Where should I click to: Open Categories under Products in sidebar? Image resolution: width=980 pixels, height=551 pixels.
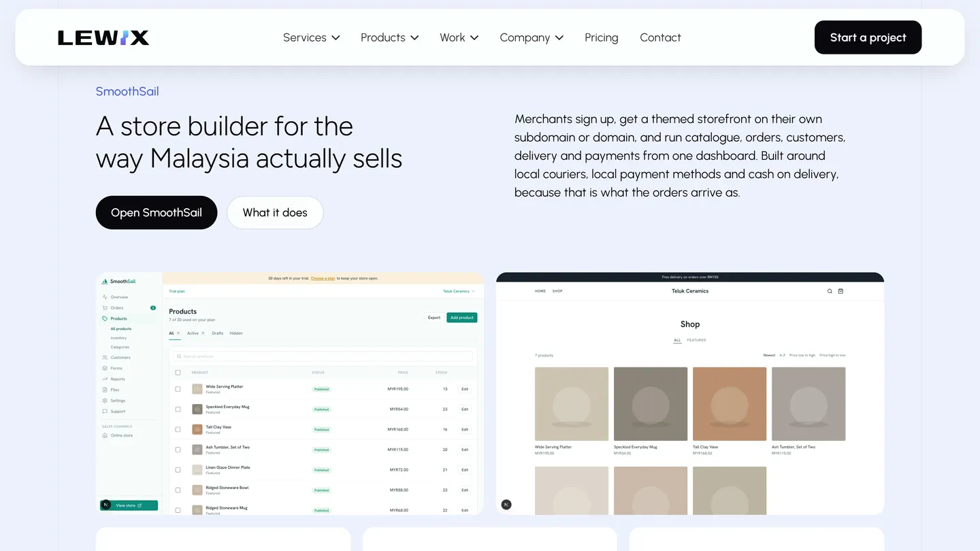tap(120, 347)
